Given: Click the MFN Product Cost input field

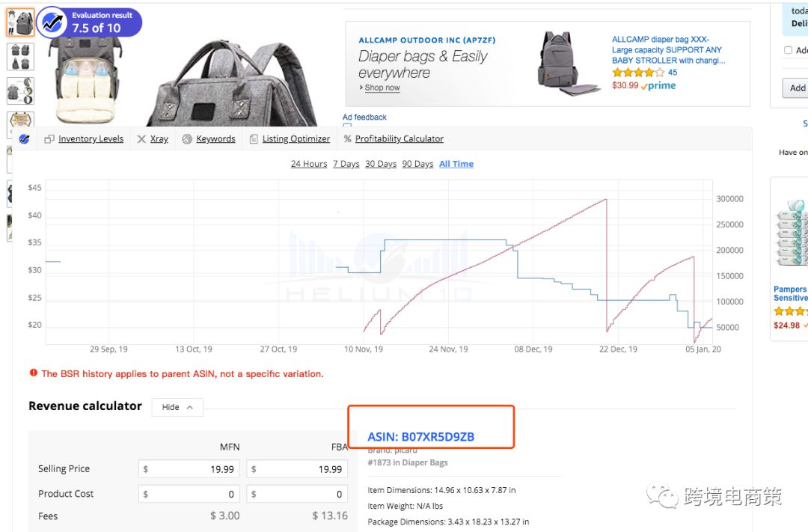Looking at the screenshot, I should pos(189,494).
